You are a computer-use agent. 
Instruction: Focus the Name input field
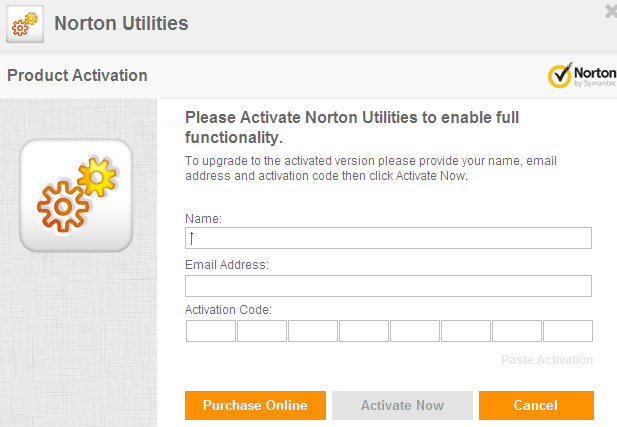pos(388,238)
